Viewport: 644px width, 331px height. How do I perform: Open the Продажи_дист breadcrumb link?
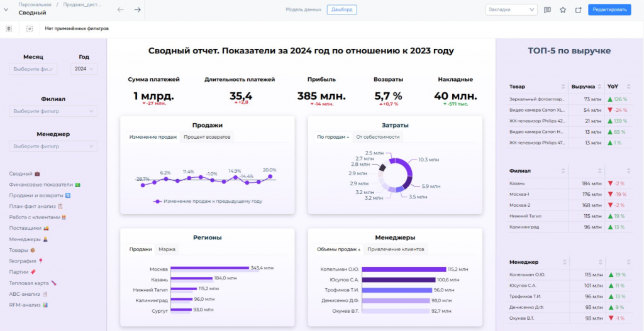pyautogui.click(x=82, y=4)
